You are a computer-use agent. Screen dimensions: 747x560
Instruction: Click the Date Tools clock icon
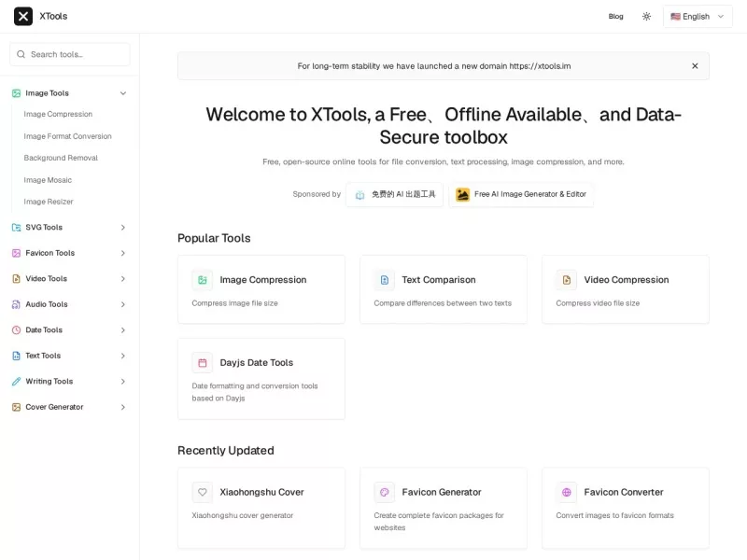coord(16,330)
